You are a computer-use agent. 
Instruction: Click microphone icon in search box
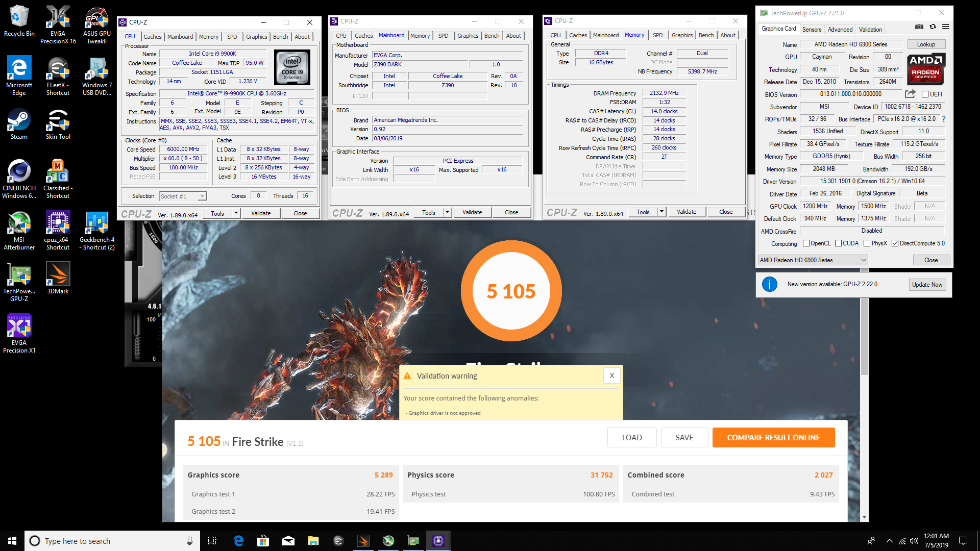tap(189, 541)
